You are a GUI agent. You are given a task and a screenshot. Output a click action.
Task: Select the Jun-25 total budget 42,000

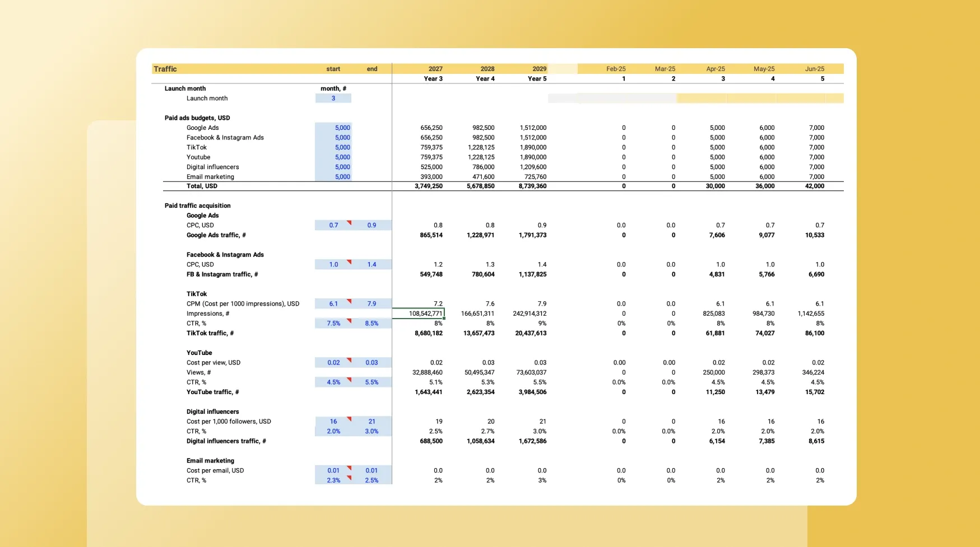(x=814, y=186)
